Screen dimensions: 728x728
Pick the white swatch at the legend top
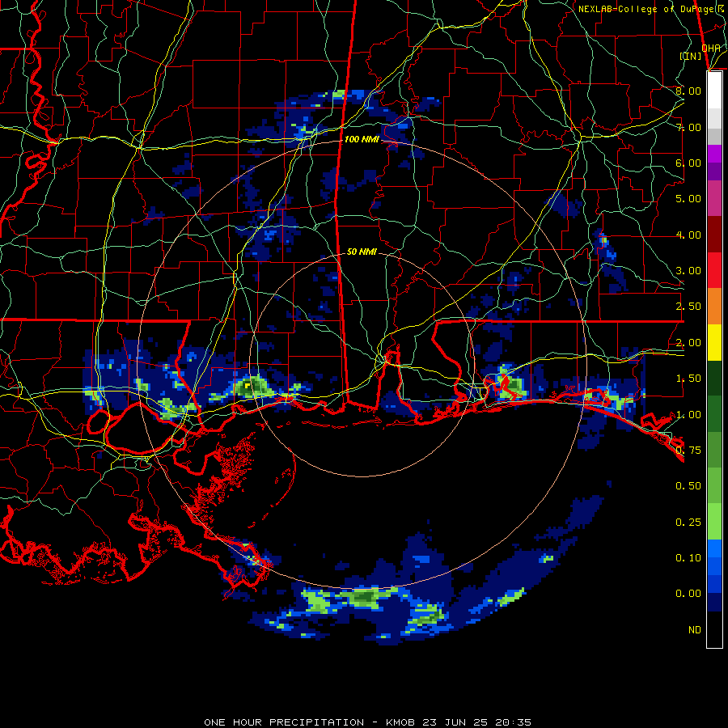pos(714,90)
